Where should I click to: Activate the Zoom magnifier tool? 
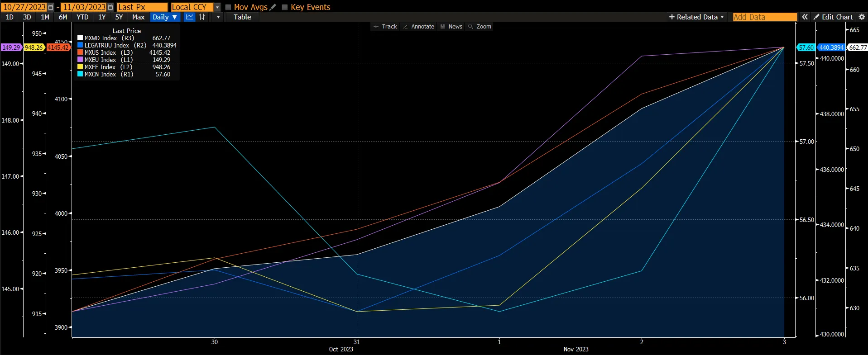pyautogui.click(x=480, y=27)
